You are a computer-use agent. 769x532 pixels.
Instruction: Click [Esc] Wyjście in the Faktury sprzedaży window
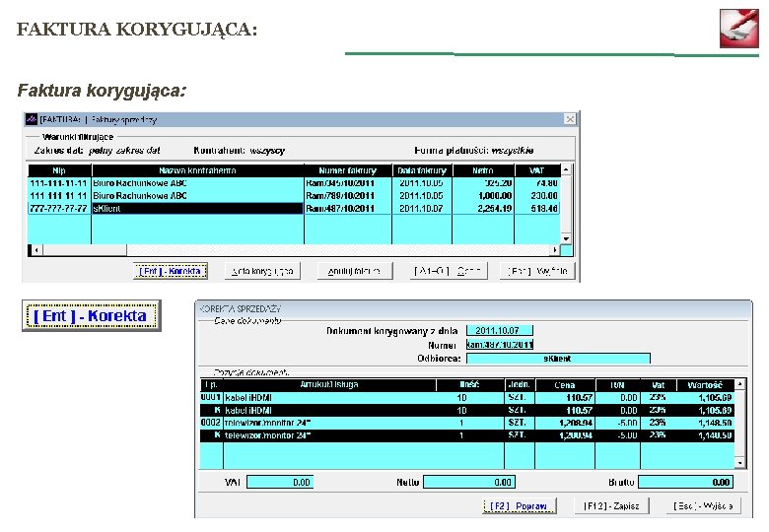tap(537, 271)
